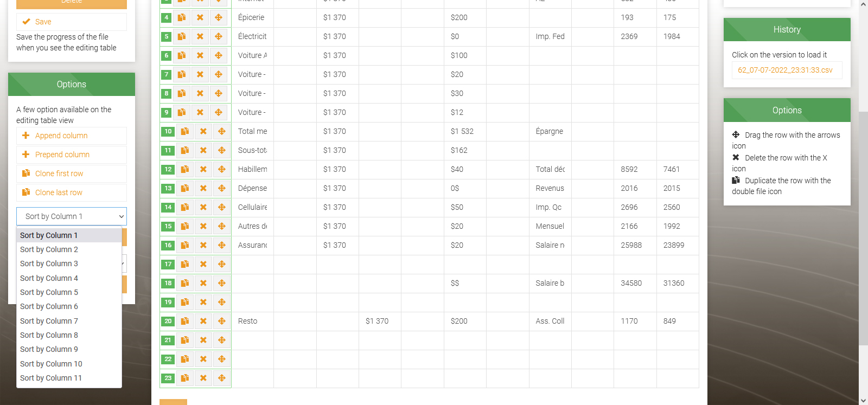Open the Sort by Column 1 dropdown
Screen dimensions: 868x405
click(72, 216)
